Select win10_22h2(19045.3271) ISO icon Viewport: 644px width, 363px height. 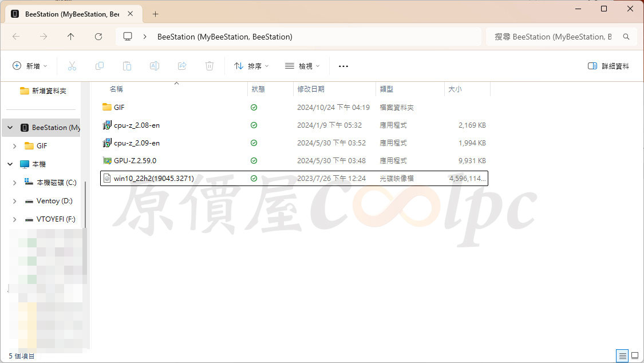[107, 178]
